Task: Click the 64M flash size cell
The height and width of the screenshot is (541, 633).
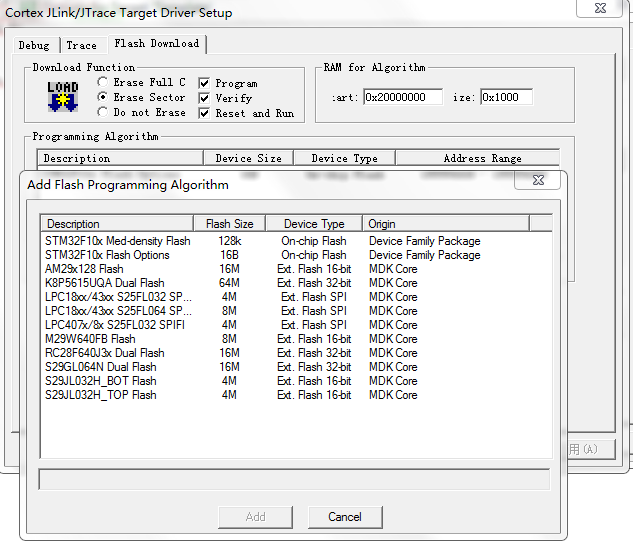Action: coord(229,283)
